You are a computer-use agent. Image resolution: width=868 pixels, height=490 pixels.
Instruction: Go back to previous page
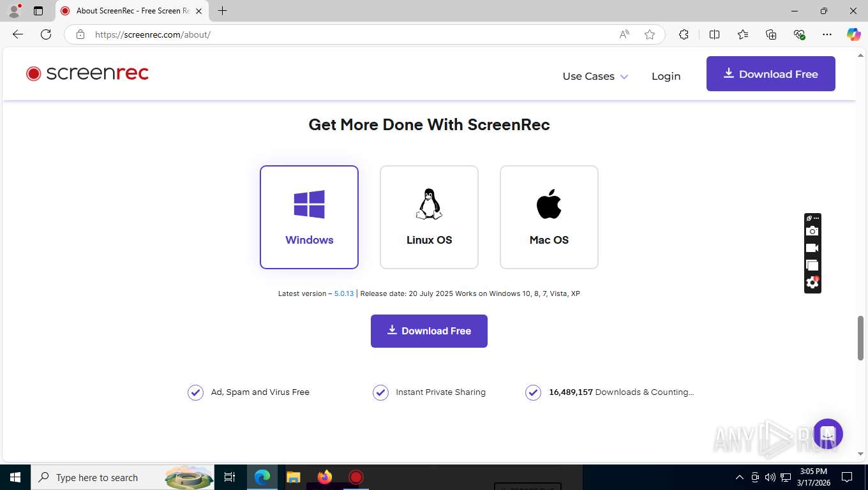(x=18, y=34)
